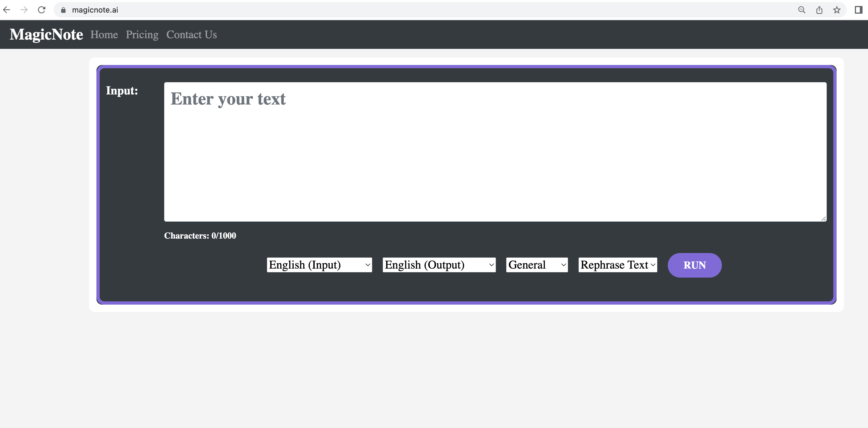Reload the page with the refresh icon
The height and width of the screenshot is (428, 868).
point(42,10)
